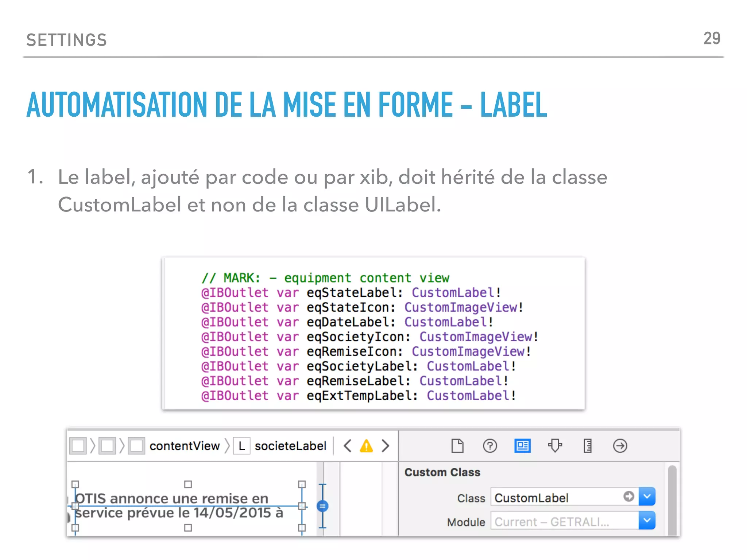This screenshot has height=560, width=747.
Task: Go to previous issue with left chevron
Action: click(348, 446)
